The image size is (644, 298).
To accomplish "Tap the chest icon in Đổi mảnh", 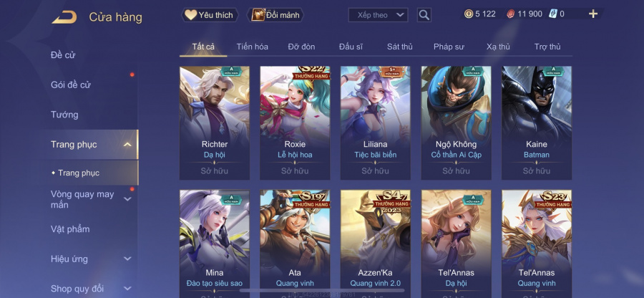I will point(258,15).
